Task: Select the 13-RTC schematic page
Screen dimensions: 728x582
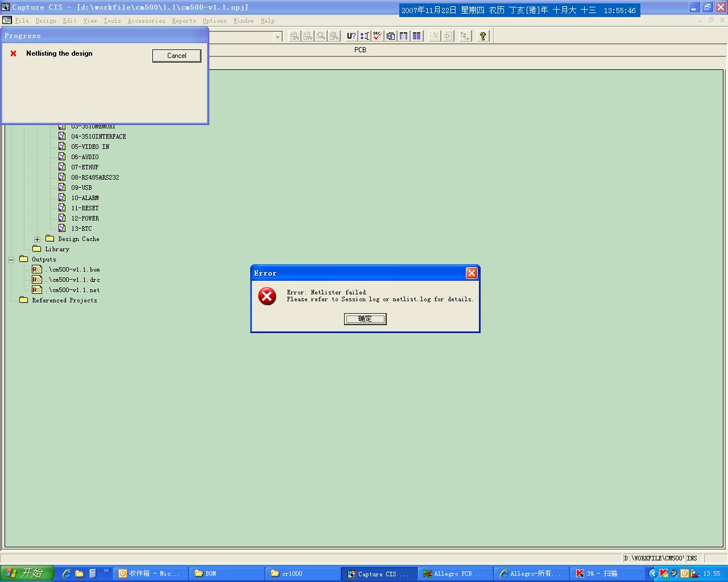Action: 81,228
